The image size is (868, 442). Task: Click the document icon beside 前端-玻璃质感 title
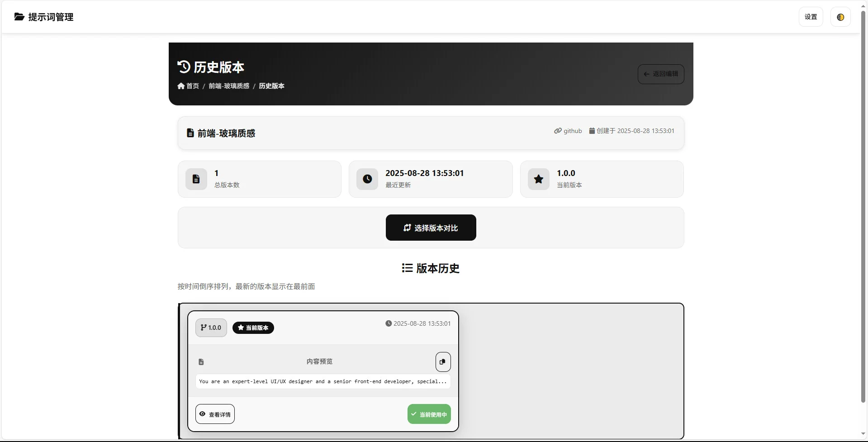(190, 133)
